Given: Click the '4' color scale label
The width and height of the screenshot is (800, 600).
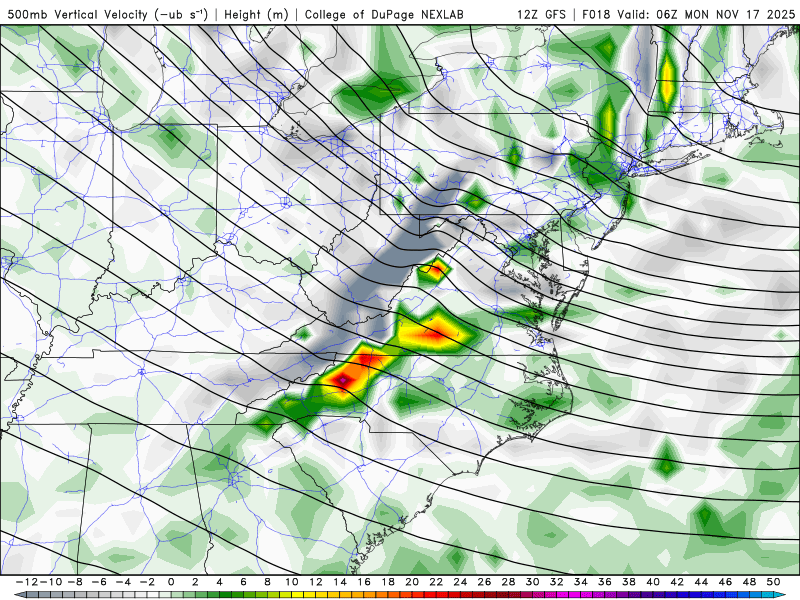Looking at the screenshot, I should pyautogui.click(x=219, y=582).
